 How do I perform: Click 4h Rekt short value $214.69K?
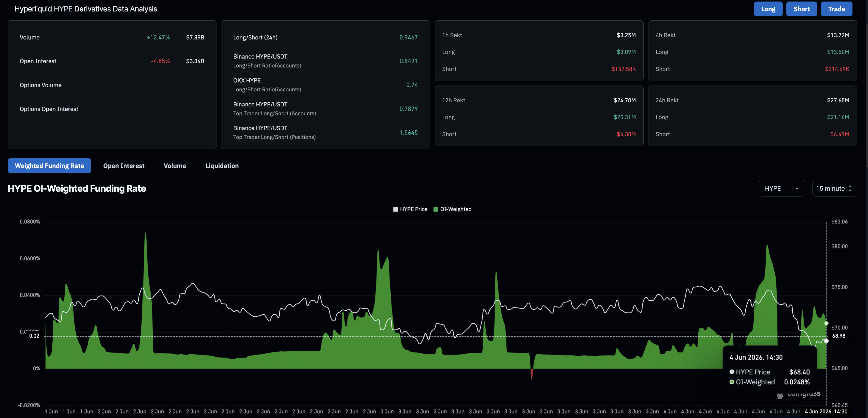pos(837,69)
